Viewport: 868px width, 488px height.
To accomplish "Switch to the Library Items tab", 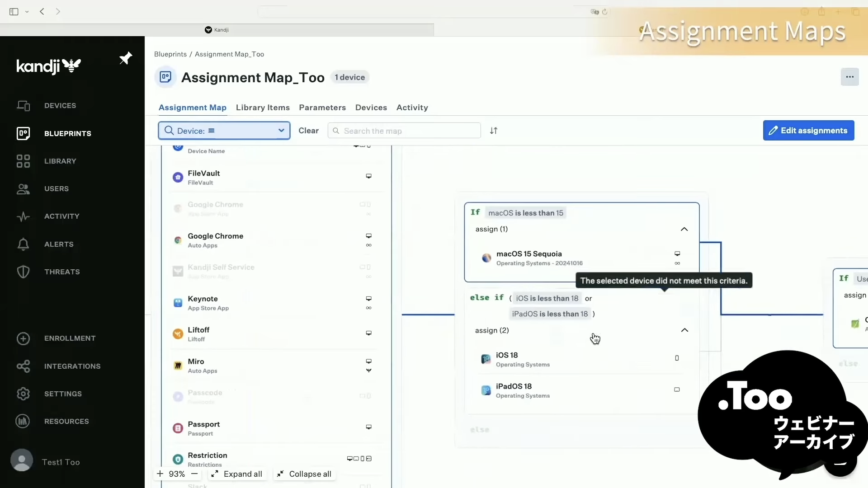I will (263, 108).
